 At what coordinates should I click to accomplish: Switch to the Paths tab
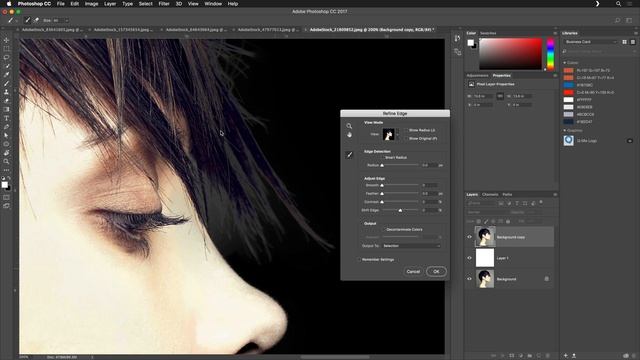pos(507,195)
